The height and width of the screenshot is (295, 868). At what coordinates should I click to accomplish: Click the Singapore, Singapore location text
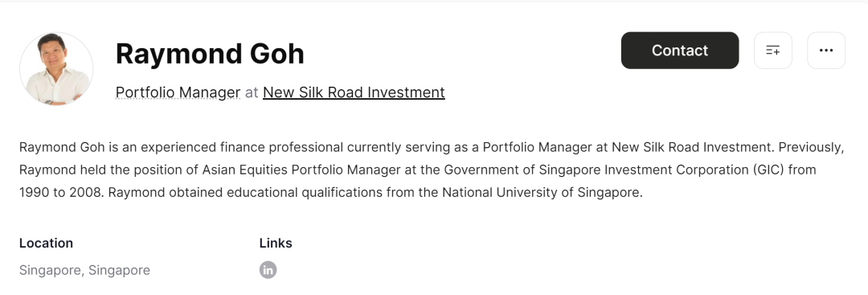point(84,270)
